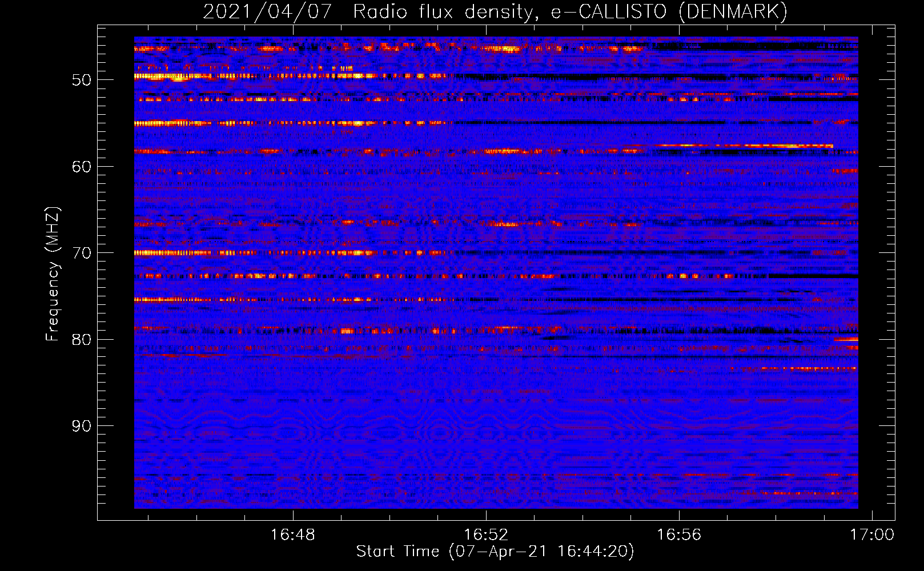The image size is (924, 571).
Task: Click the '90' frequency tick label
Action: click(x=82, y=426)
